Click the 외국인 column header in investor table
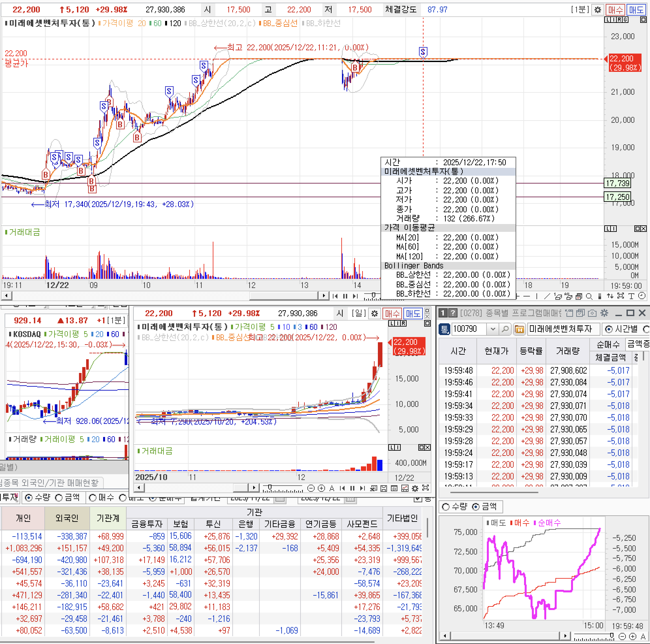 pos(67,518)
